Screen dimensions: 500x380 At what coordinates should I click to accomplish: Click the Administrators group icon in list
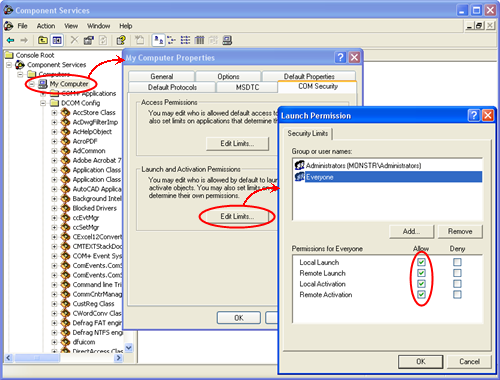click(x=299, y=165)
